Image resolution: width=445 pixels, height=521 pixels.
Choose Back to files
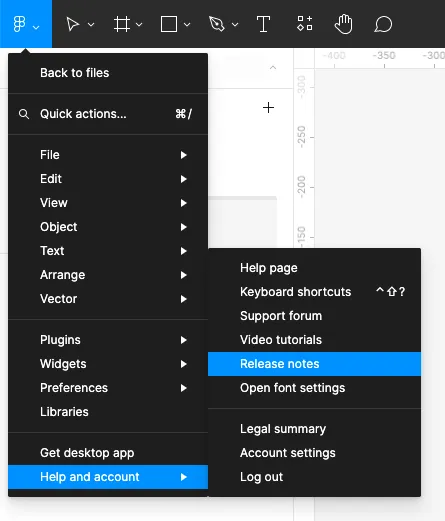tap(108, 73)
